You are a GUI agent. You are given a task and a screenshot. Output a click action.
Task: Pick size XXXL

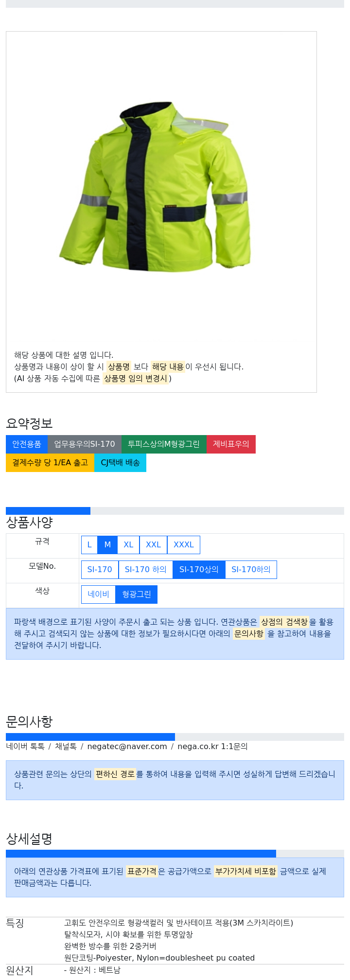184,545
